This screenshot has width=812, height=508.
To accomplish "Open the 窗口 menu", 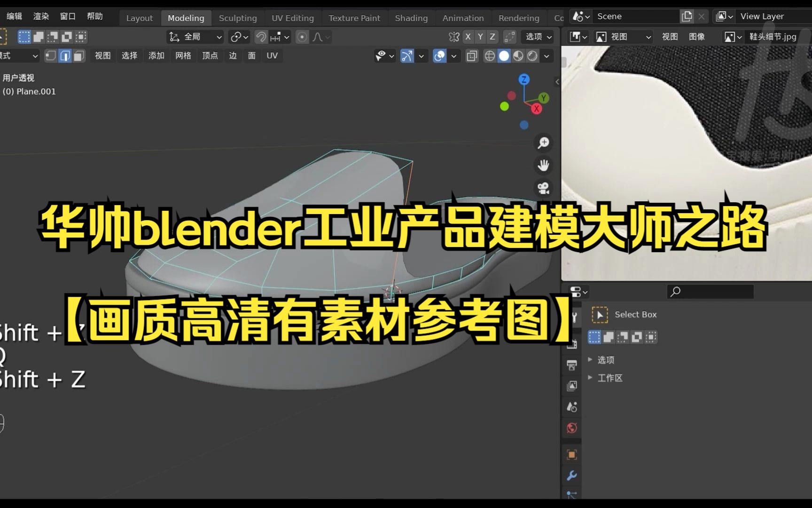I will coord(68,16).
